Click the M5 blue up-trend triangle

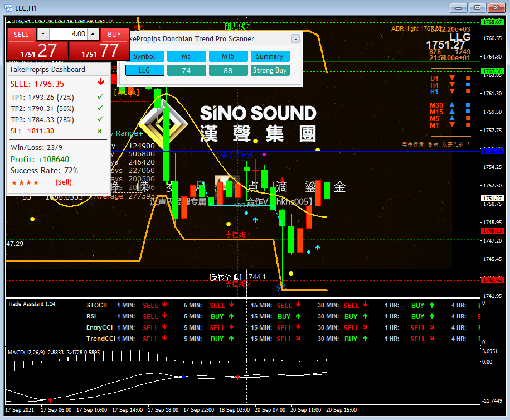452,118
